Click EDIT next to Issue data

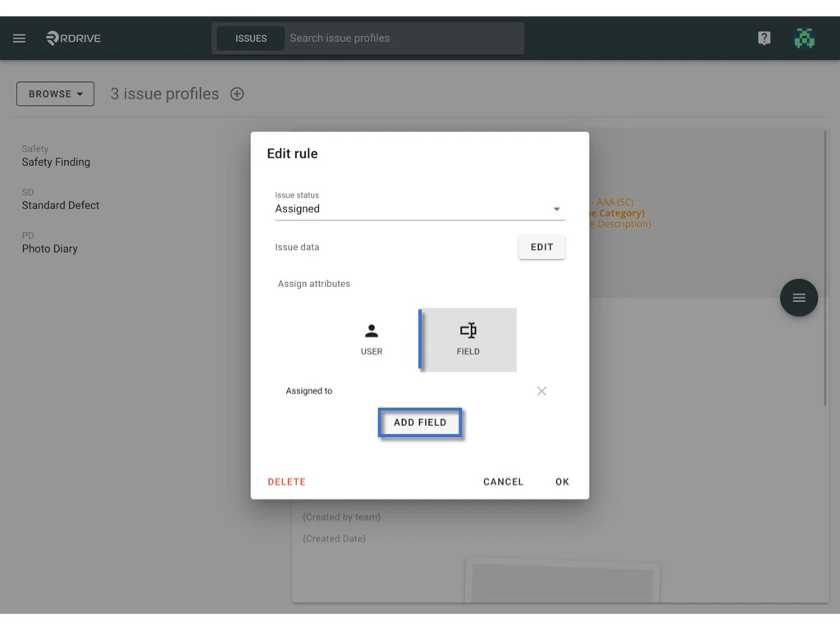tap(541, 246)
